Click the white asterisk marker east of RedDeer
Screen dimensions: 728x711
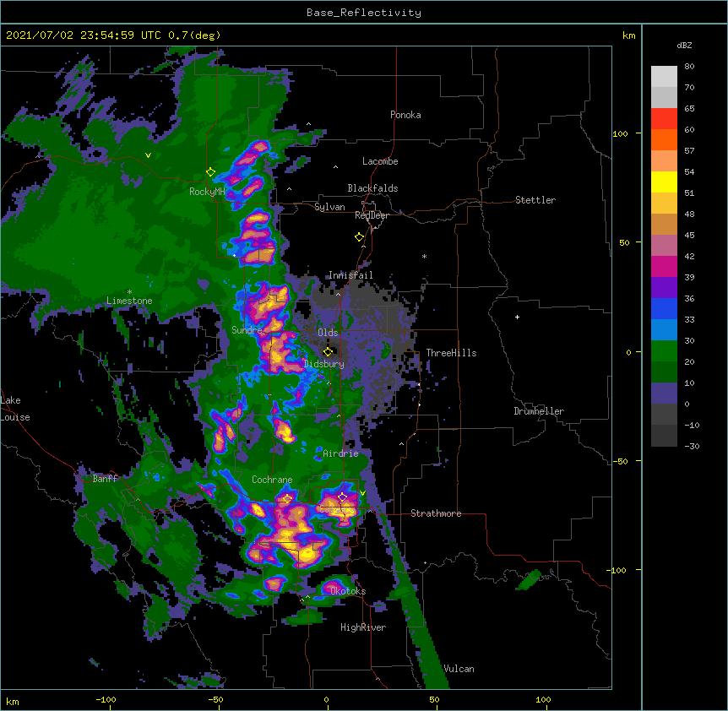pyautogui.click(x=424, y=256)
